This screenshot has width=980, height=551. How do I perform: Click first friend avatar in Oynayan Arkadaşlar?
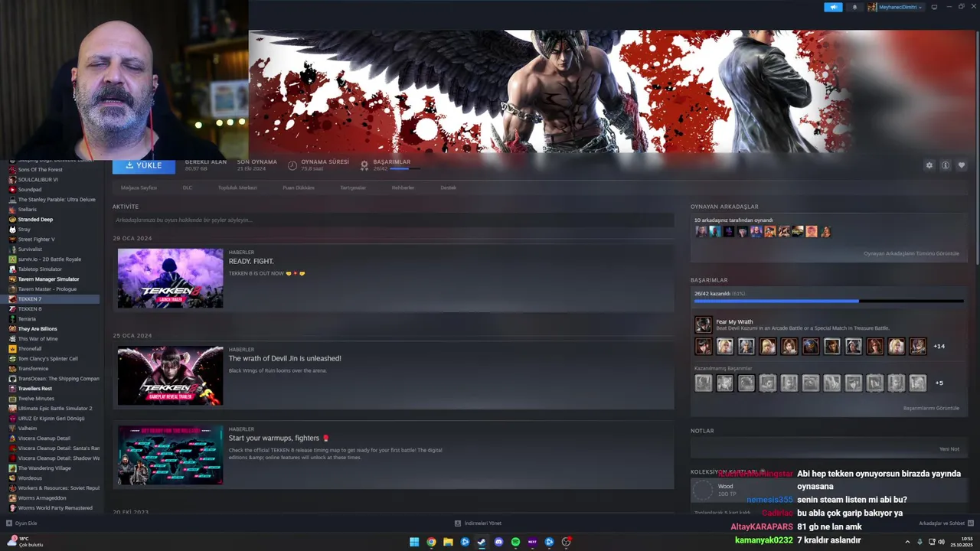pos(701,231)
